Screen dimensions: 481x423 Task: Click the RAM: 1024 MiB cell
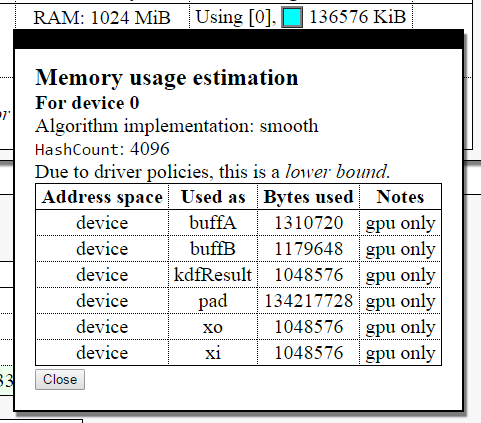tap(102, 17)
